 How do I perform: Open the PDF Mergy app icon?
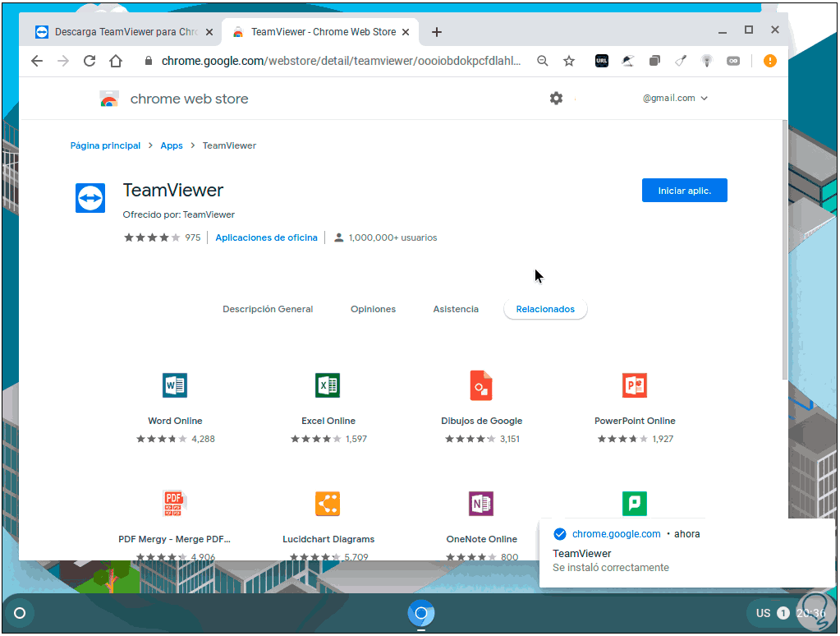173,503
